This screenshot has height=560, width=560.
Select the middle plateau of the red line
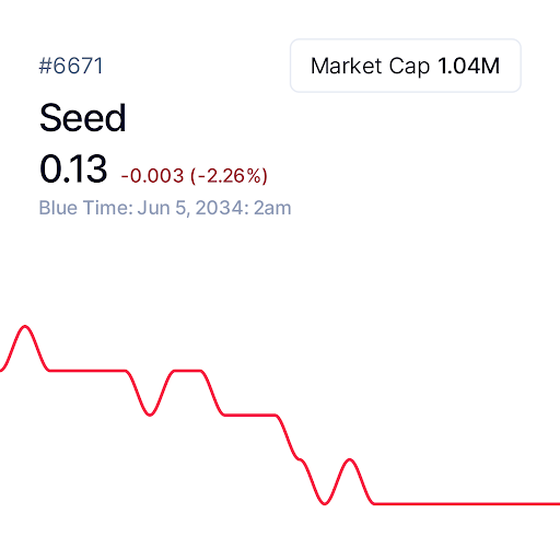tap(250, 415)
